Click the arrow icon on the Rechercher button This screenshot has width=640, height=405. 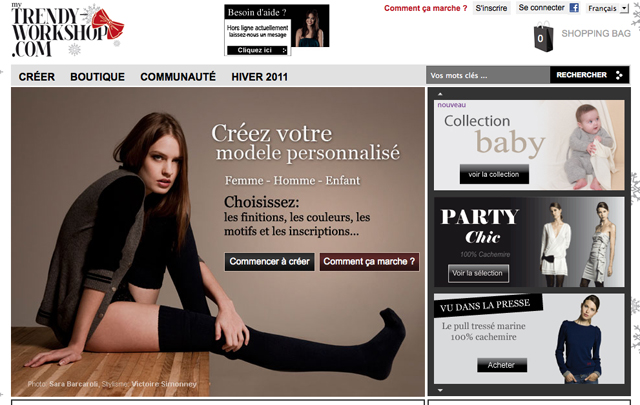click(619, 75)
